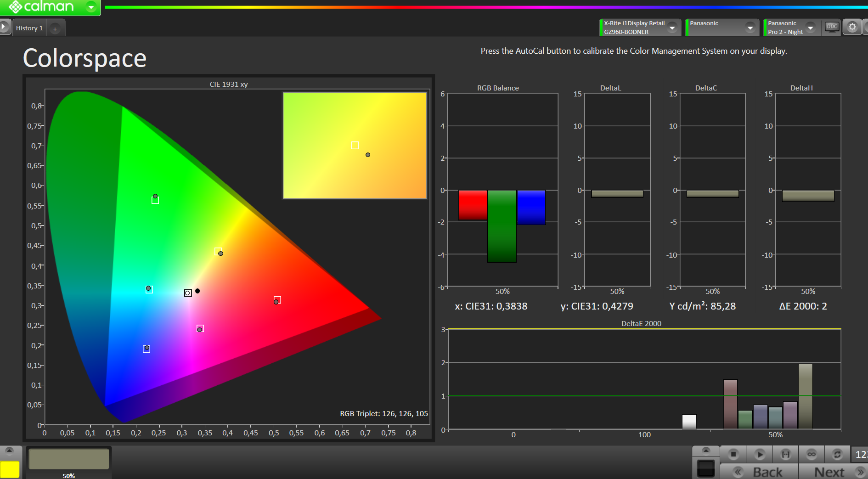Click the refresh AutoCal icon
Image resolution: width=868 pixels, height=479 pixels.
(x=837, y=454)
